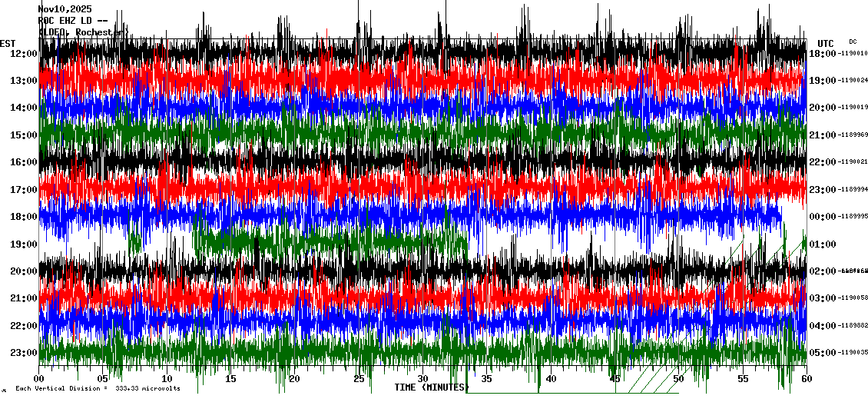Click the UTC timezone label
Screen dimensions: 868x399
pos(826,43)
